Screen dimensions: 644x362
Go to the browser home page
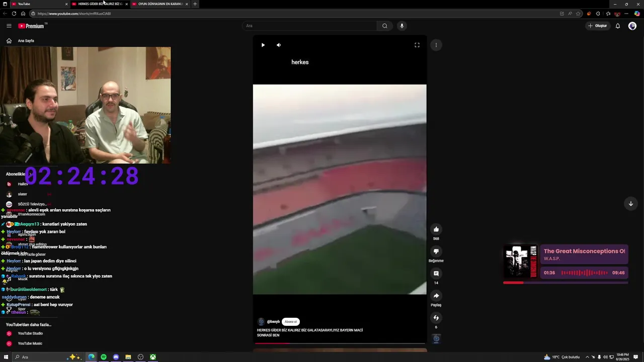coord(23,14)
